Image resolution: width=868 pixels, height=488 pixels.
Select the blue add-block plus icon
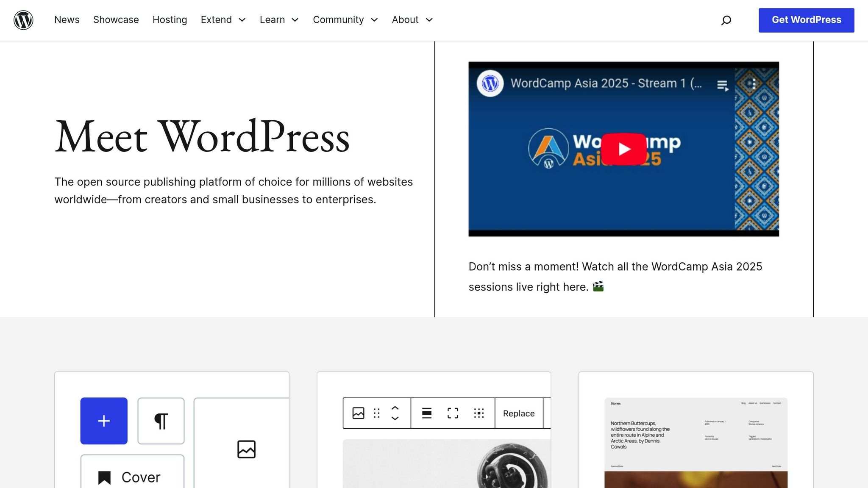(x=103, y=421)
